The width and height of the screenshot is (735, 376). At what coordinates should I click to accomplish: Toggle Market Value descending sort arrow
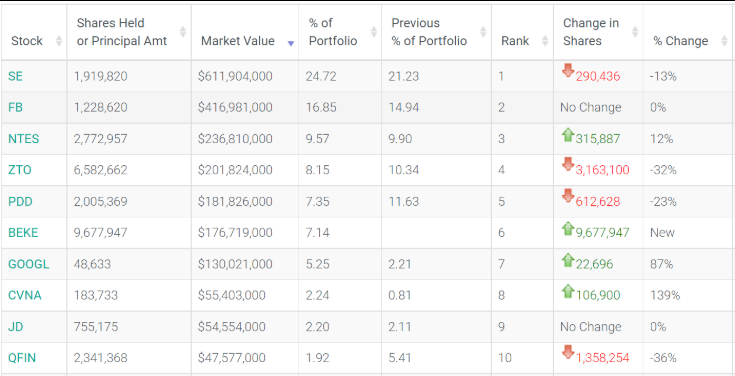pos(291,43)
